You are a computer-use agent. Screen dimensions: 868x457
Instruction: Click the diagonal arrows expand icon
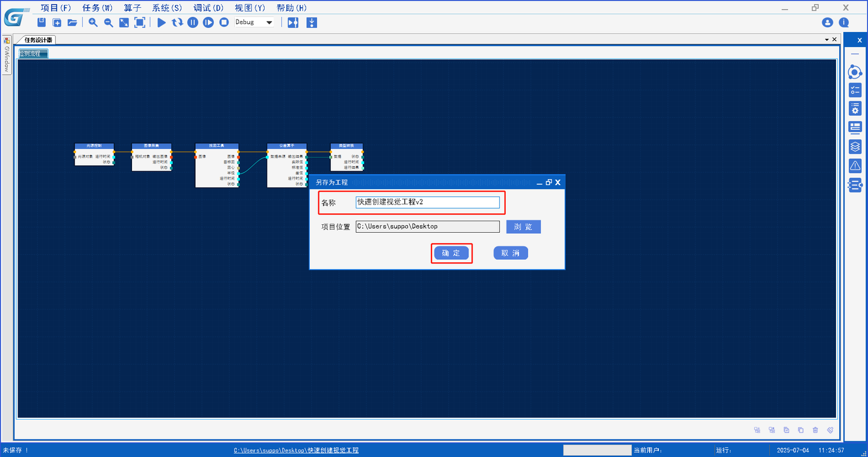coord(124,22)
